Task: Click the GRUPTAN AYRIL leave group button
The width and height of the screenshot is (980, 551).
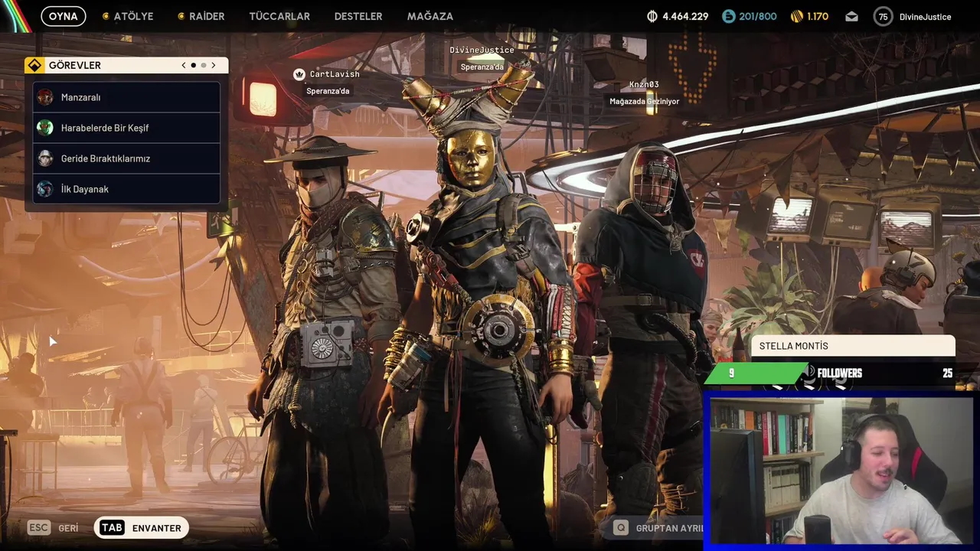Action: pos(658,528)
